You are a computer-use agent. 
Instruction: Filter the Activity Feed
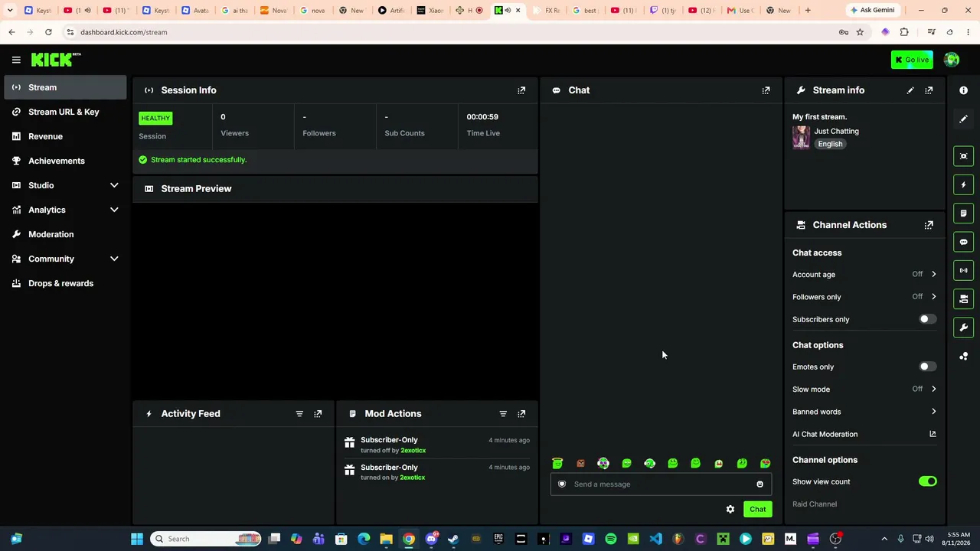click(299, 414)
